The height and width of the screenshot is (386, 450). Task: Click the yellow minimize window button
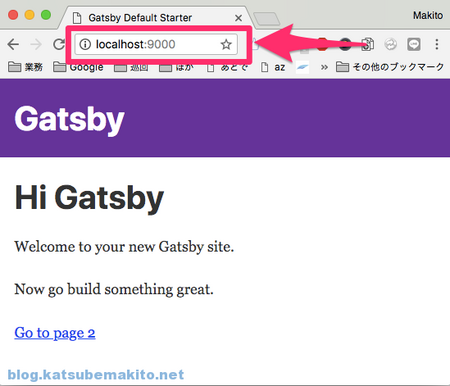[x=30, y=15]
